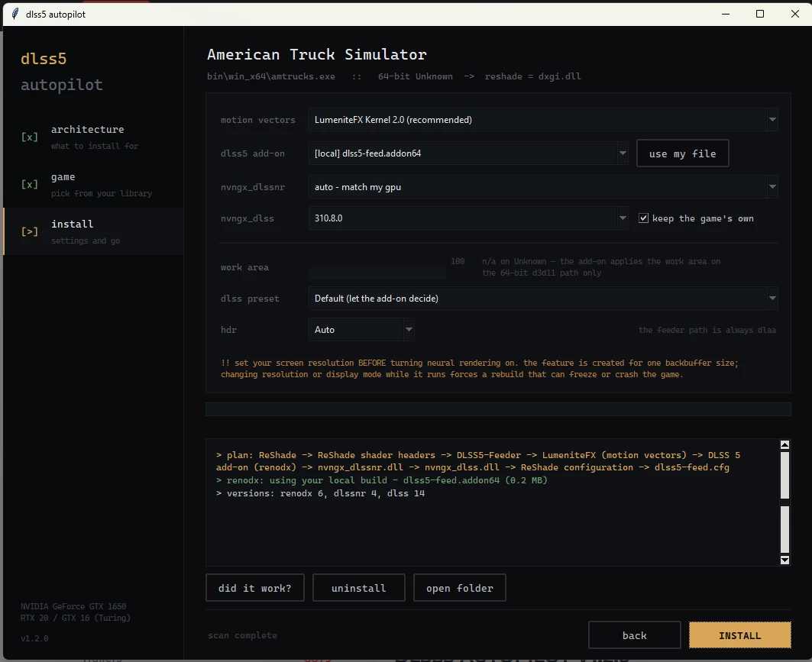This screenshot has width=812, height=662.
Task: Click the bin\win_x64\amtrucks.exe path text
Action: (271, 76)
